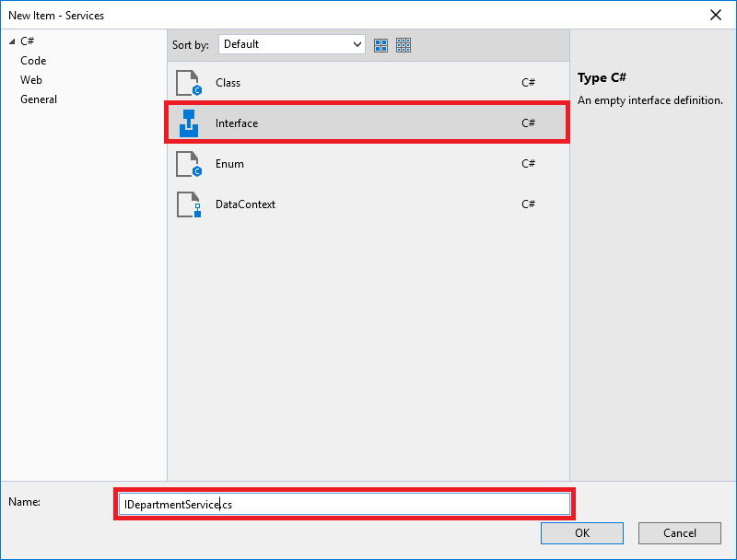Open the General category

coord(39,99)
